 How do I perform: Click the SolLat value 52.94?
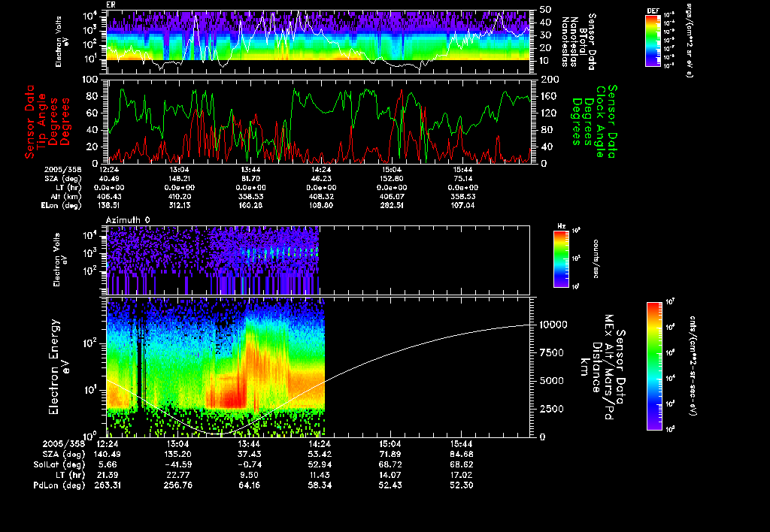tap(321, 465)
